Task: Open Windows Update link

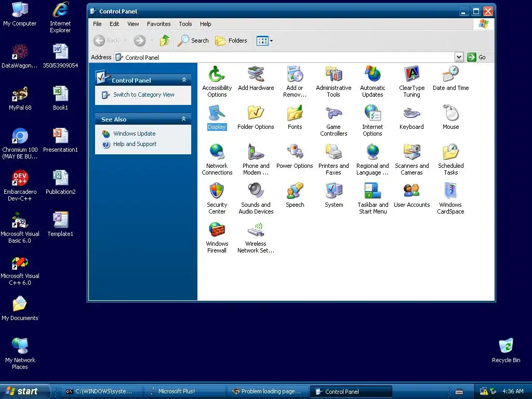Action: [135, 134]
